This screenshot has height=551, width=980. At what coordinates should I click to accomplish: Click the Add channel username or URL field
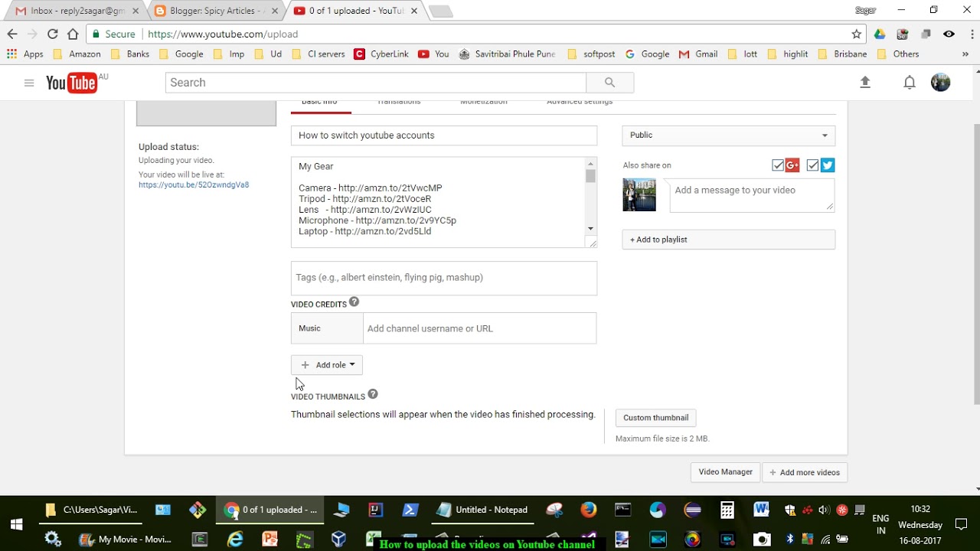(479, 328)
